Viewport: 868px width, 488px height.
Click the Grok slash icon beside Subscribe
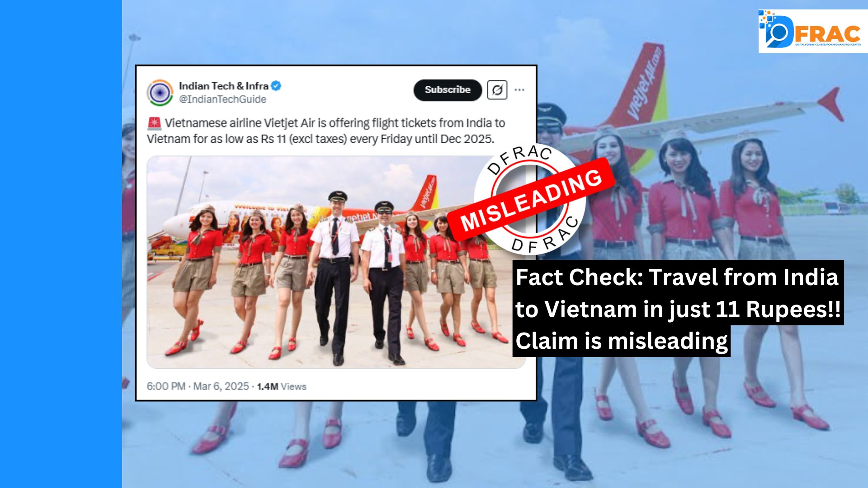click(497, 90)
